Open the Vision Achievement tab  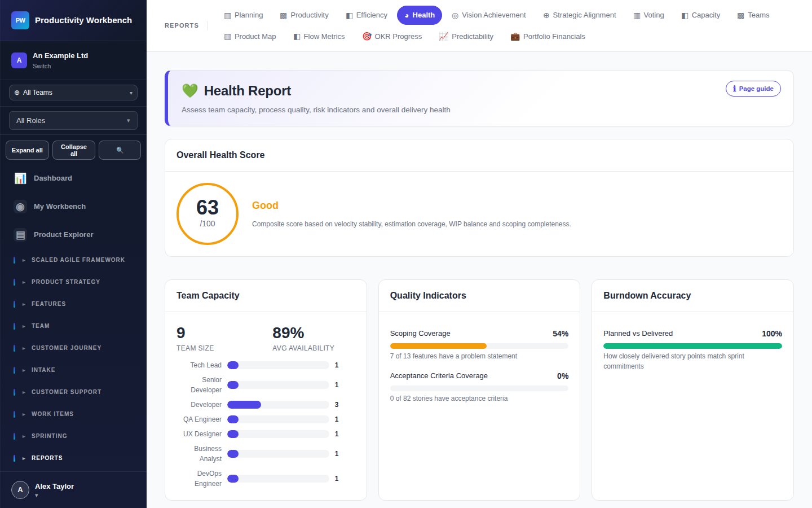[489, 15]
